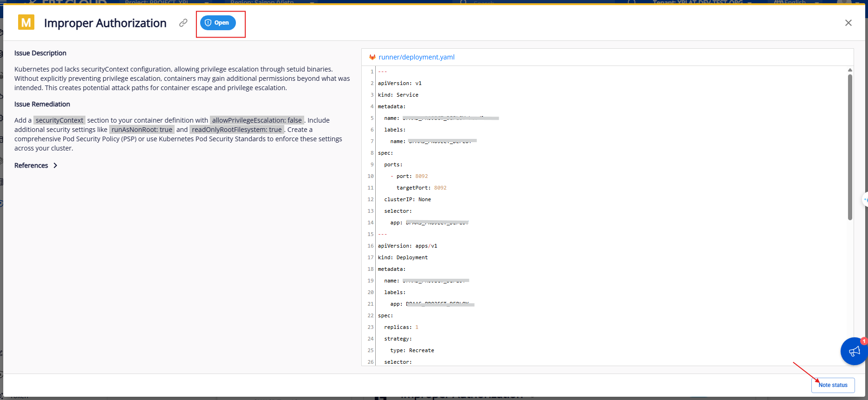Click the targetPort value 8092
The image size is (868, 400).
pyautogui.click(x=440, y=188)
